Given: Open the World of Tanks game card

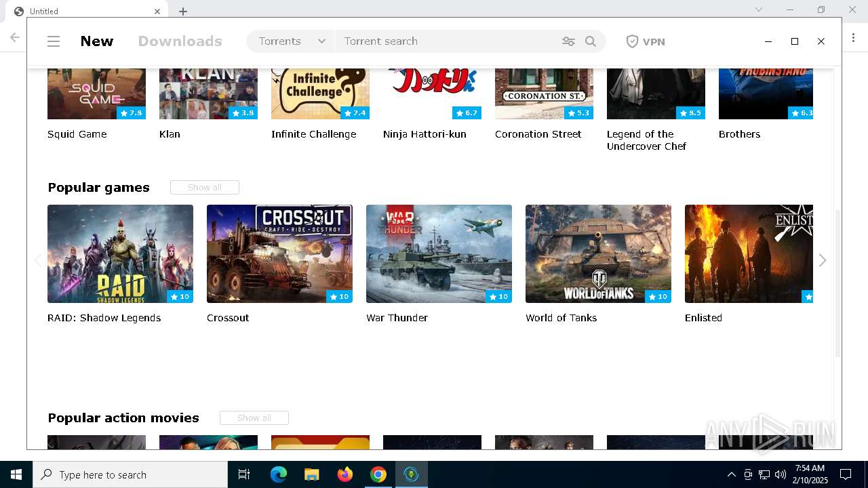Looking at the screenshot, I should click(598, 253).
